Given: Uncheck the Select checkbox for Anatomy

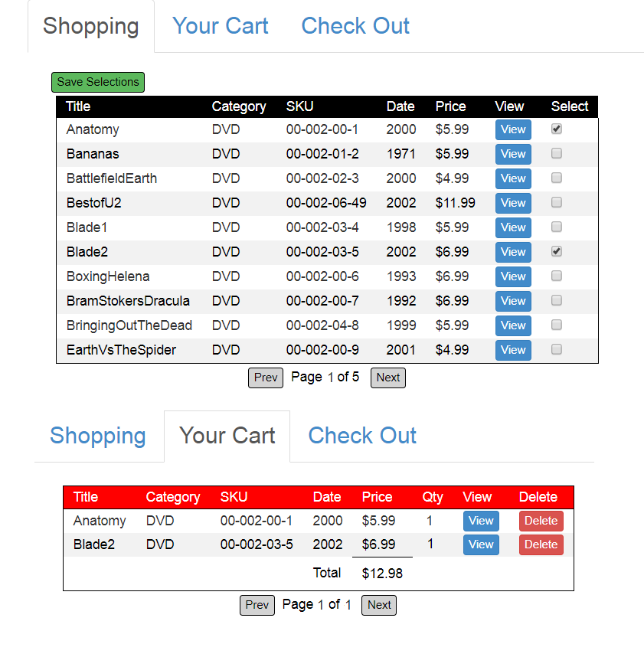Looking at the screenshot, I should tap(557, 129).
